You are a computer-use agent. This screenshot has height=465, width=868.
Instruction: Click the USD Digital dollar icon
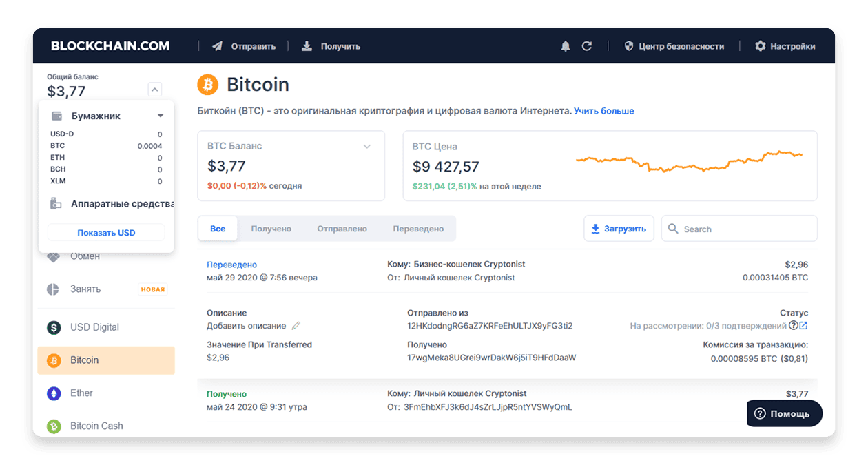tap(54, 327)
